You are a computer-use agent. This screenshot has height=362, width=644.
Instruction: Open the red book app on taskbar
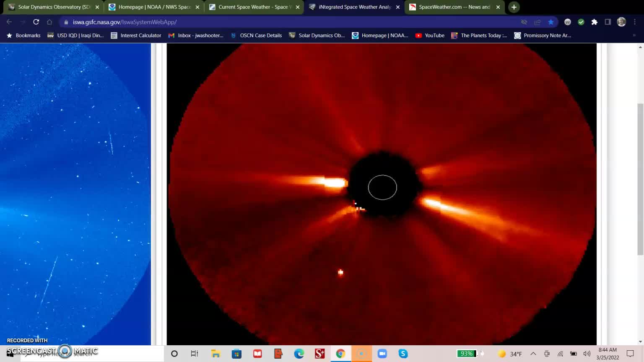point(257,354)
